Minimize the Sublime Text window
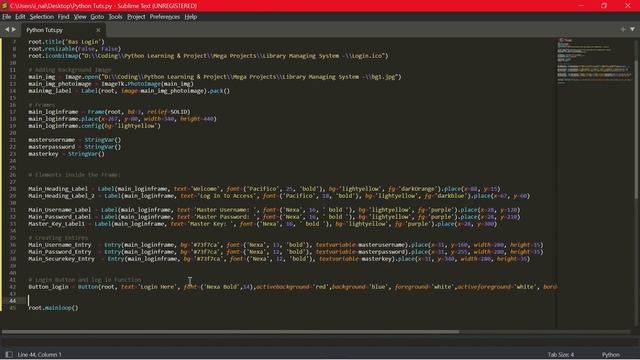640x360 pixels. [x=581, y=6]
